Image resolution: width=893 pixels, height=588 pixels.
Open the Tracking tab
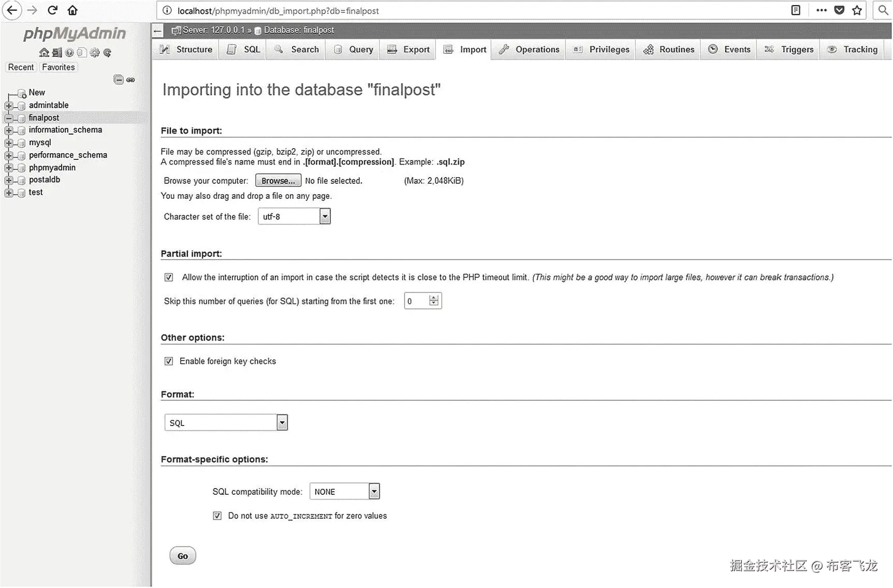[x=852, y=50]
